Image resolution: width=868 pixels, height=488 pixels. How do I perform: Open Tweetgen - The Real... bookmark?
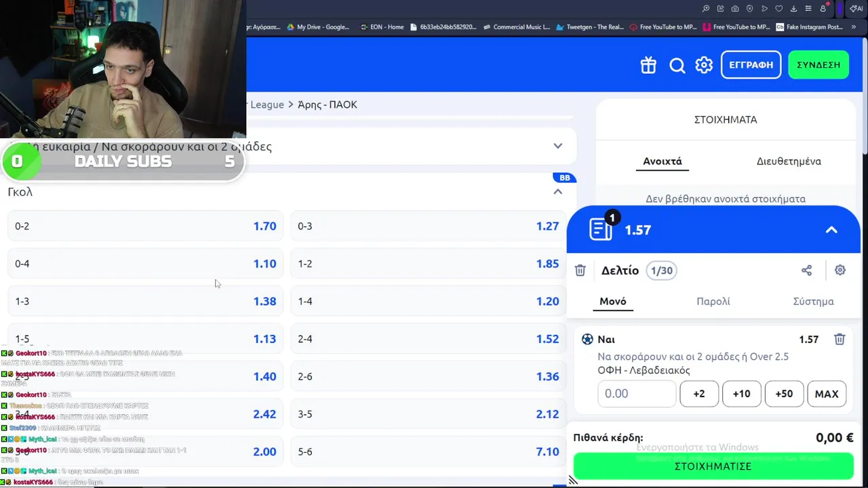(589, 27)
